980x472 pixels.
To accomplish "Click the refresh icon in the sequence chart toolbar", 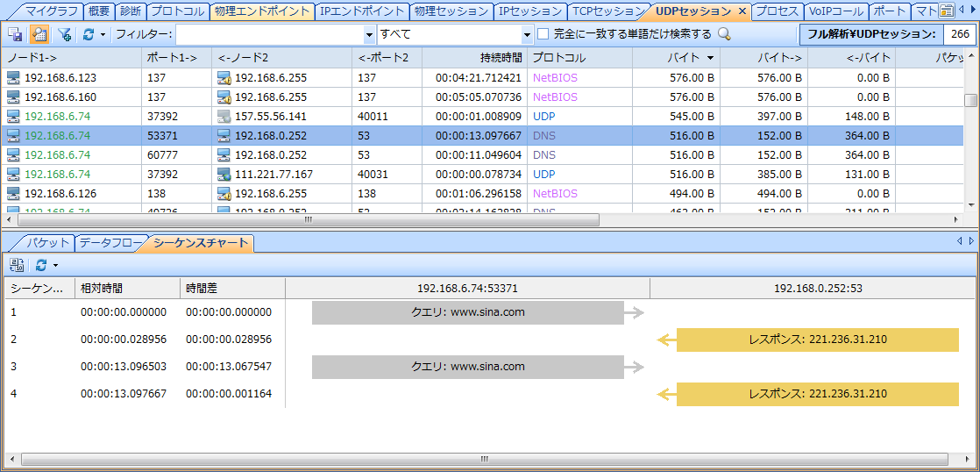I will tap(40, 264).
